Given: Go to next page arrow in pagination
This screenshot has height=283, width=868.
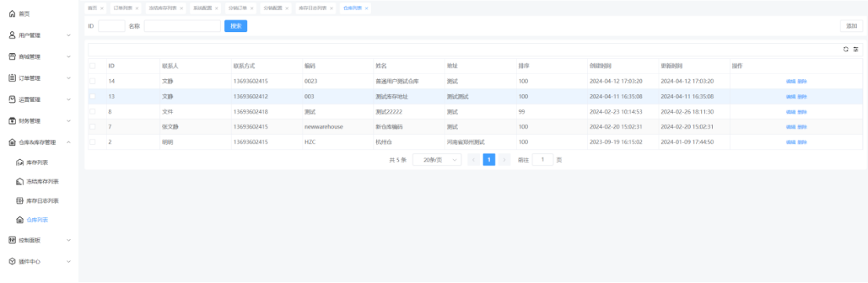Looking at the screenshot, I should (503, 160).
